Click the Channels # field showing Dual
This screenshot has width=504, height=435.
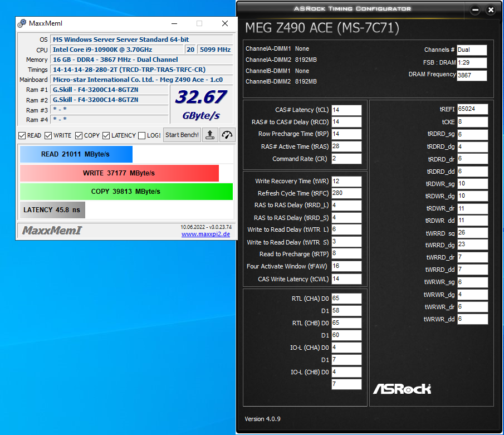click(472, 50)
